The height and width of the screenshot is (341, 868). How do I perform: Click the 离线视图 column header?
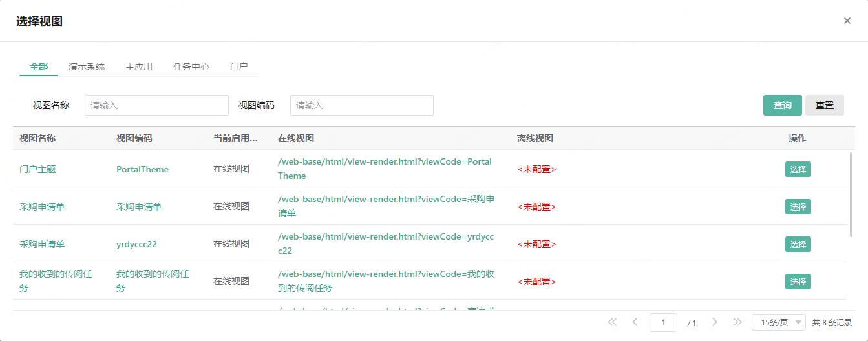[x=535, y=138]
